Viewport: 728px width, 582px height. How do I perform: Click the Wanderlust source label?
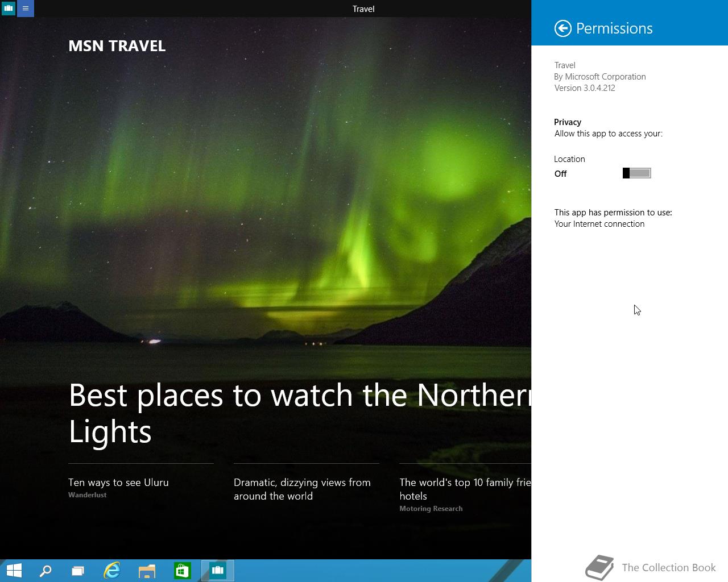point(88,495)
